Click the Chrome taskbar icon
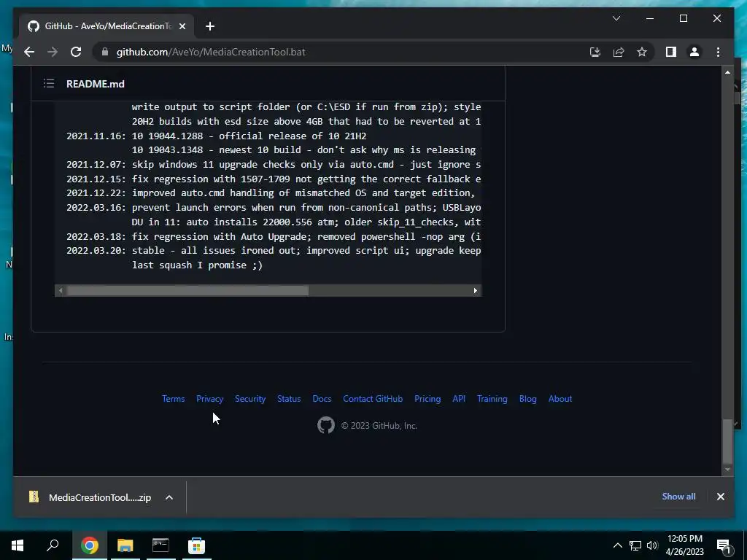 [x=89, y=545]
